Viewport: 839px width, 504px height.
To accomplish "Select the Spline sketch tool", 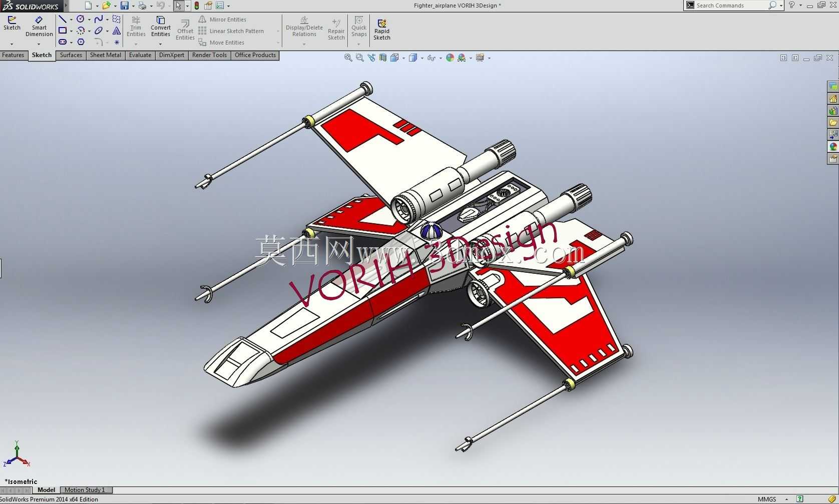I will point(99,19).
